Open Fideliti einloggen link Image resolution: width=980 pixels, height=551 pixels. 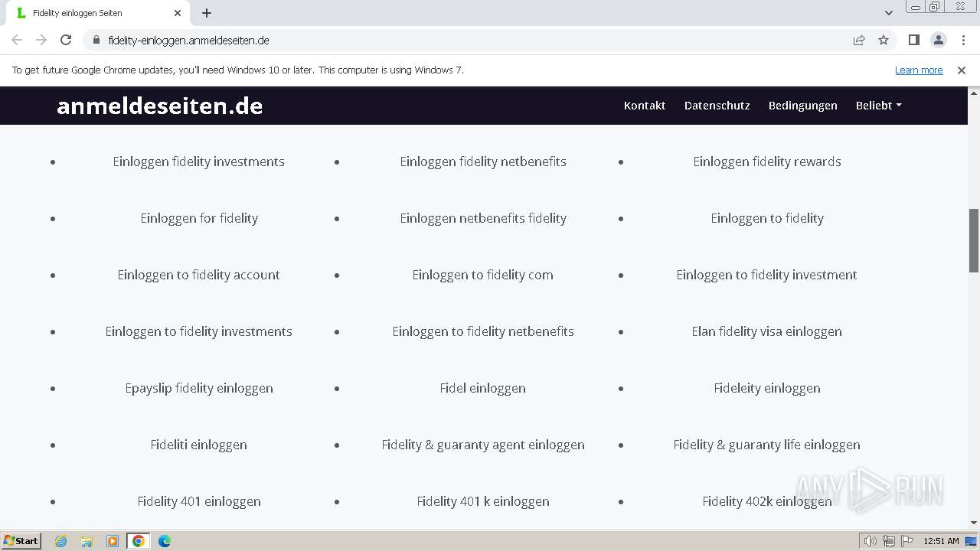199,445
